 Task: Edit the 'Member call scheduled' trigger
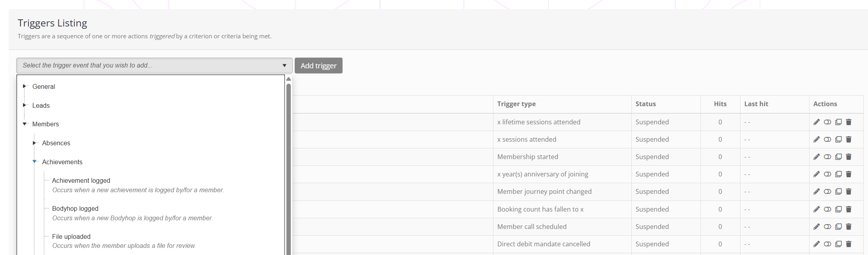pyautogui.click(x=816, y=227)
